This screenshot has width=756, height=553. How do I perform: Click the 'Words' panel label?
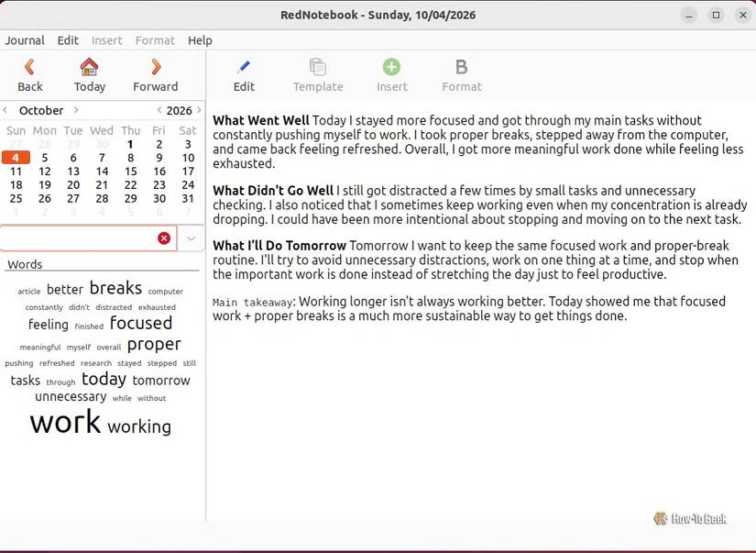tap(25, 264)
